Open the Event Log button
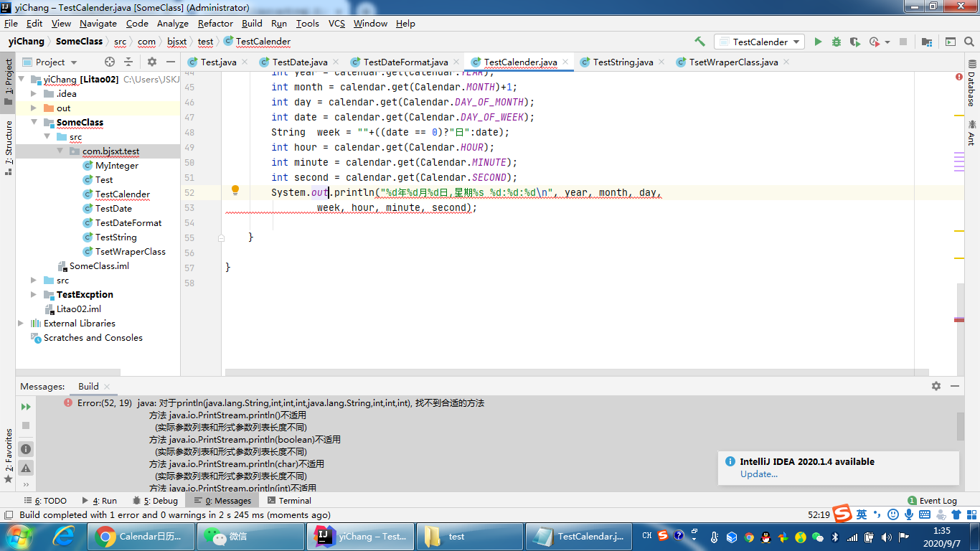980x551 pixels. 933,501
